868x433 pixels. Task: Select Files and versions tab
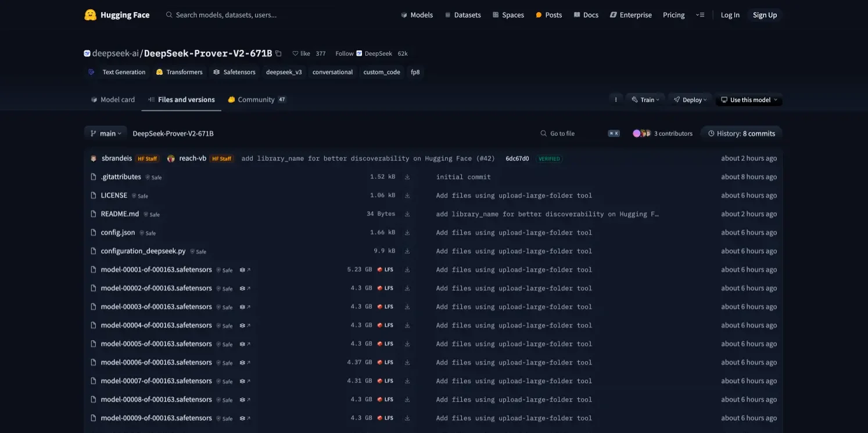[x=181, y=100]
